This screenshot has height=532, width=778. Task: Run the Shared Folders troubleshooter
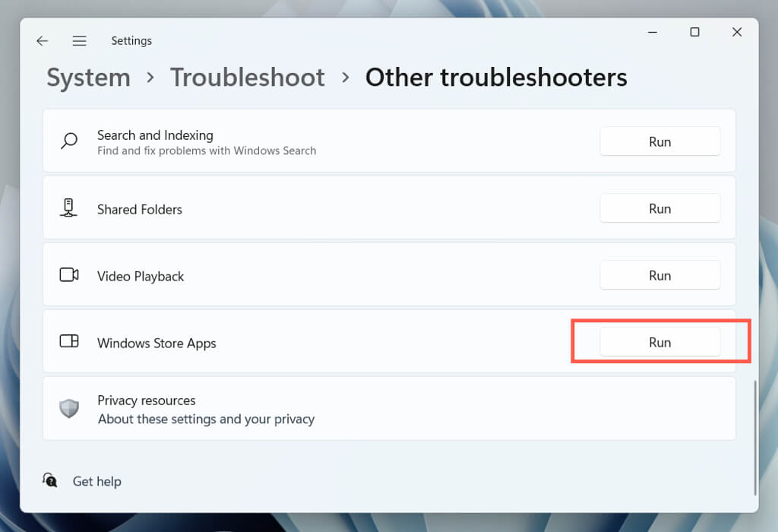click(659, 208)
